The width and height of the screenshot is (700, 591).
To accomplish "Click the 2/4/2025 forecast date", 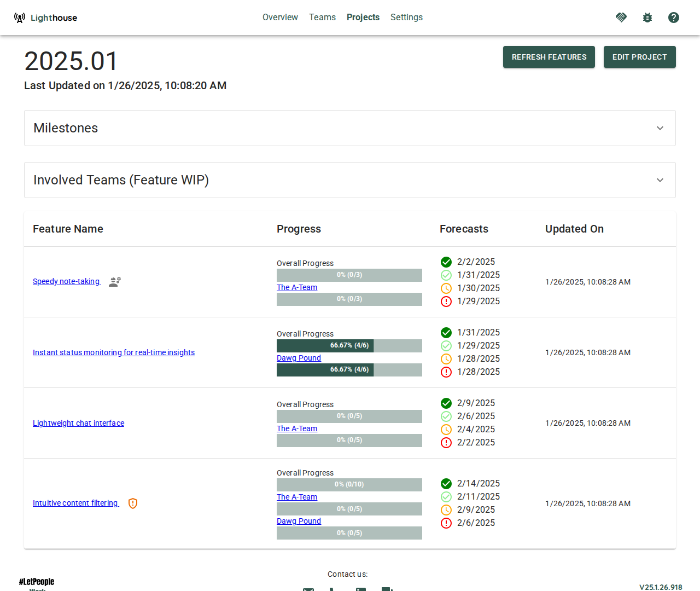I will [x=476, y=430].
